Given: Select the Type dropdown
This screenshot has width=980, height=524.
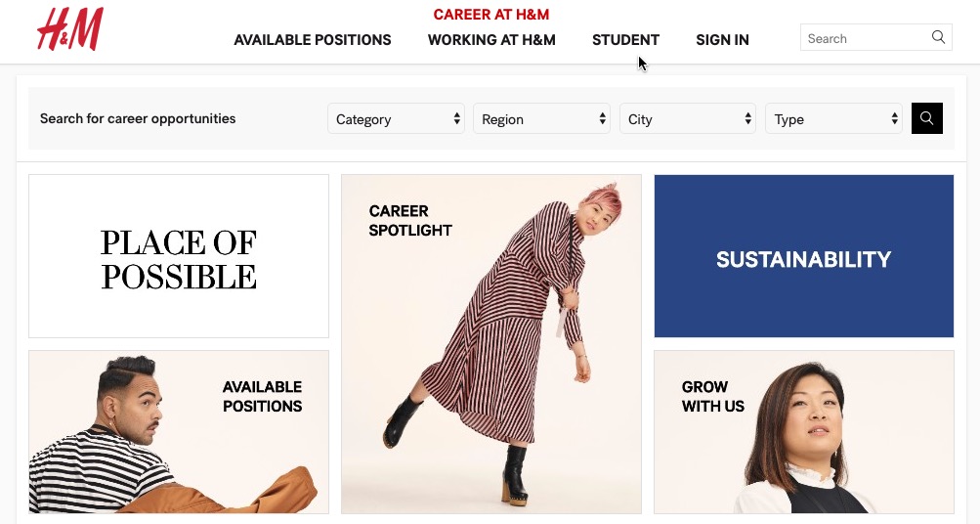Looking at the screenshot, I should point(833,119).
